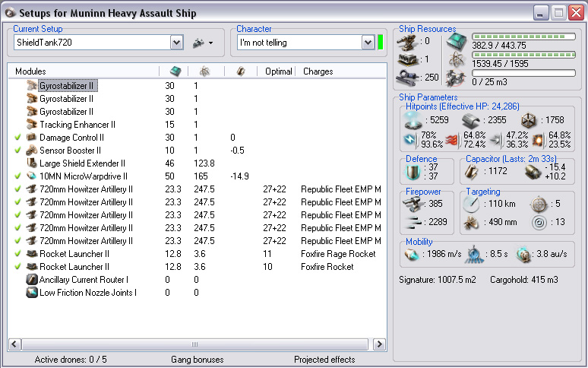The image size is (588, 368).
Task: Open the ship icon dropdown arrow menu
Action: (210, 43)
